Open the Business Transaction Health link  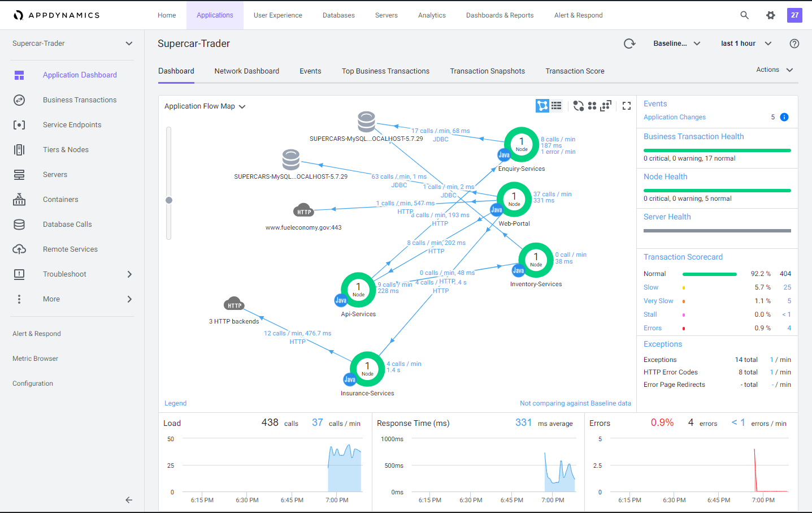tap(693, 136)
